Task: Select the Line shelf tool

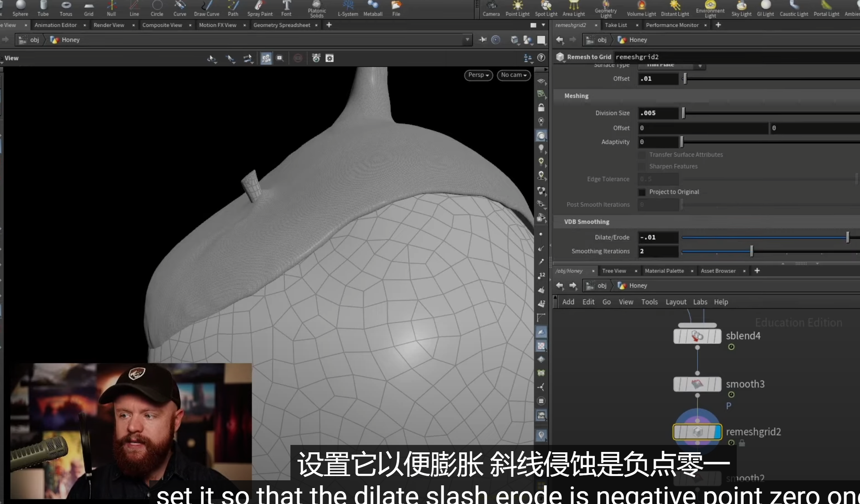Action: [134, 9]
